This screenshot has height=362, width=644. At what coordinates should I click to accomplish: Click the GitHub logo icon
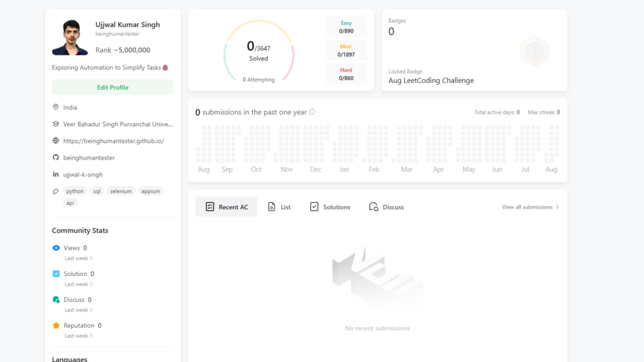[56, 158]
